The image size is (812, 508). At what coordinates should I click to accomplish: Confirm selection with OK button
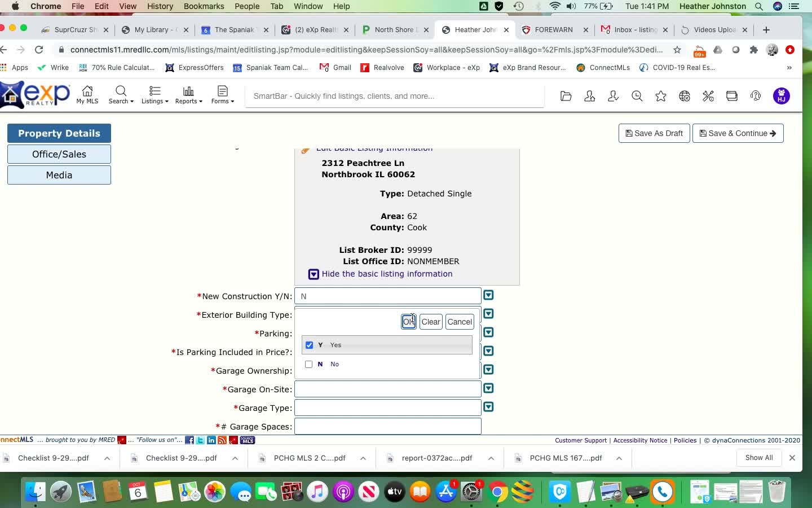[x=409, y=322]
